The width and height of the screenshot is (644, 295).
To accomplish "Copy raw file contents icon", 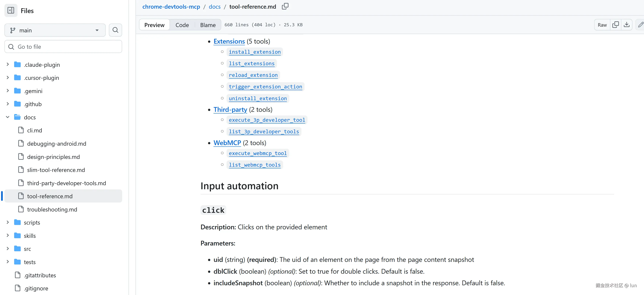I will tap(615, 25).
